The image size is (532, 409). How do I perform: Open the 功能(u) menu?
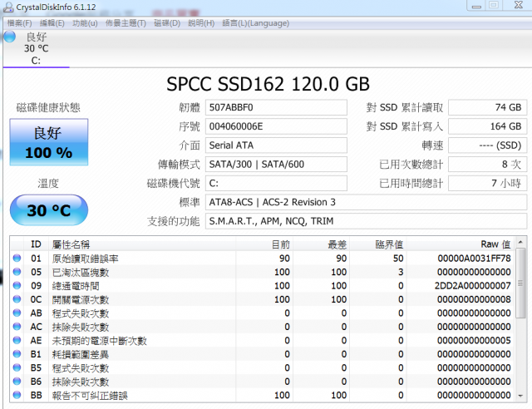(85, 23)
